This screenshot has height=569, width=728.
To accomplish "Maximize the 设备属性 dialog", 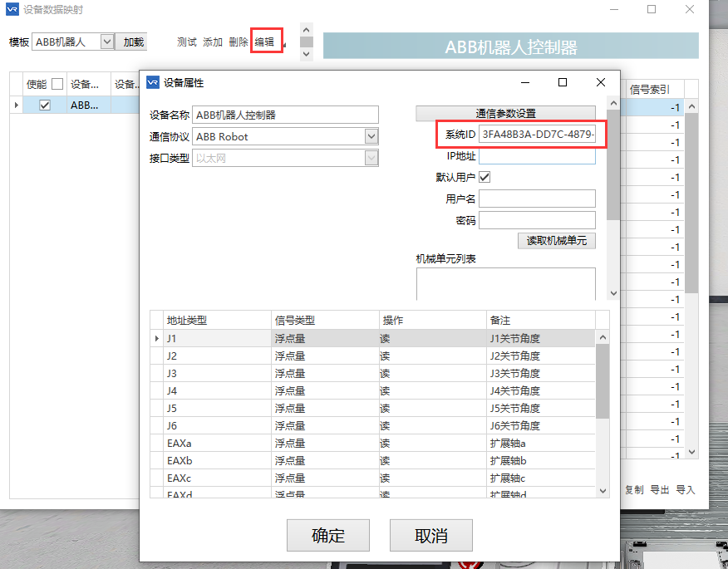I will [563, 82].
